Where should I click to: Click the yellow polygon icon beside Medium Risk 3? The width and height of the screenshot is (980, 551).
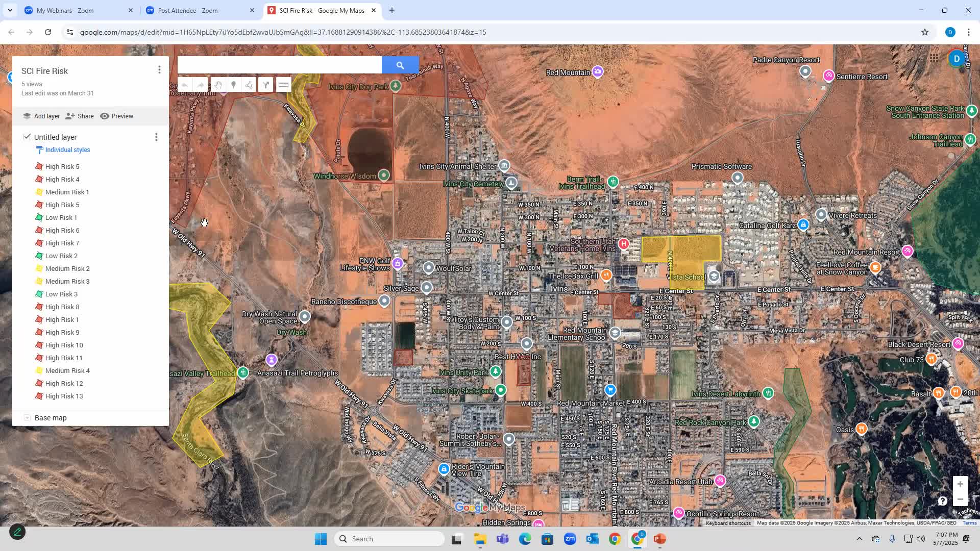click(39, 281)
